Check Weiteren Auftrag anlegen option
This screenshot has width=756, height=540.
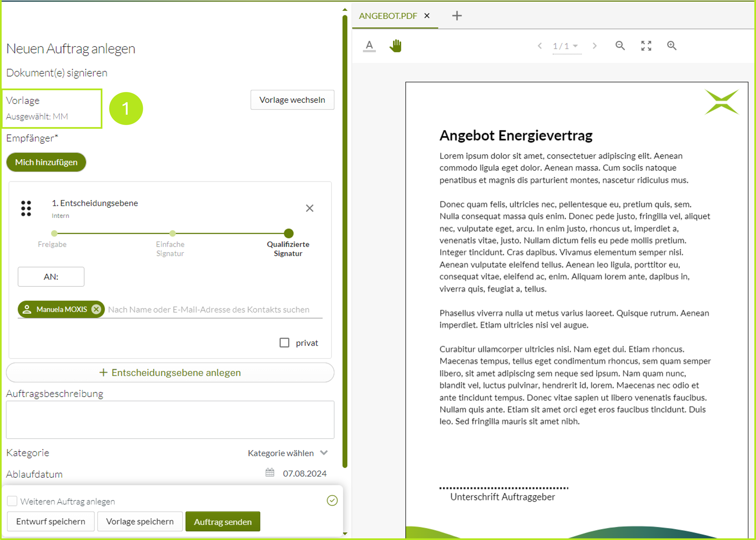12,501
